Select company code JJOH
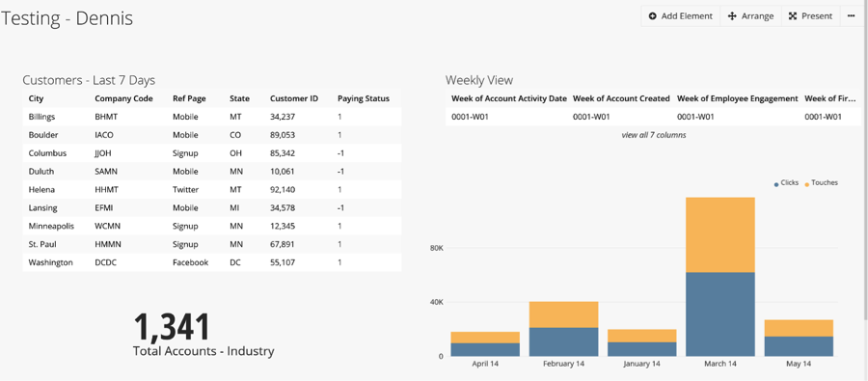 click(103, 153)
